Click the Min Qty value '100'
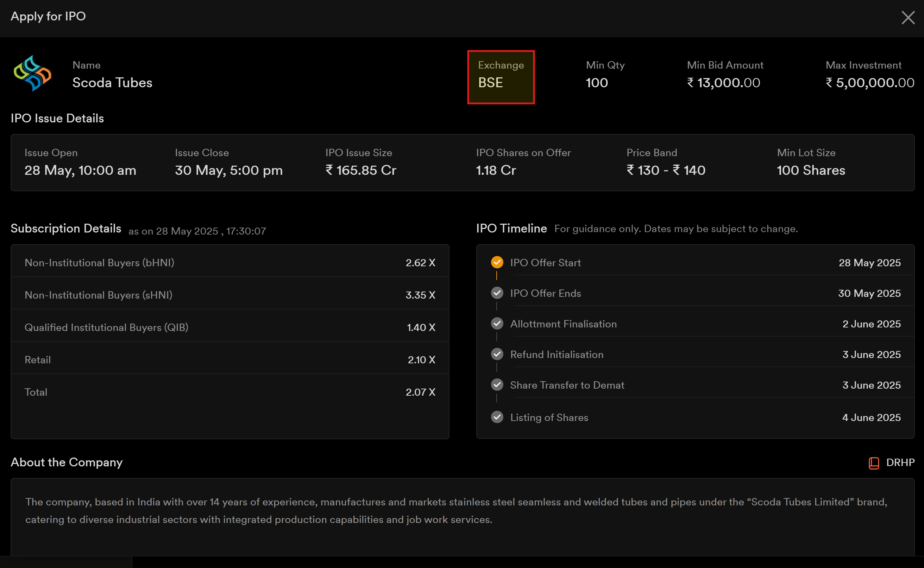 [597, 83]
